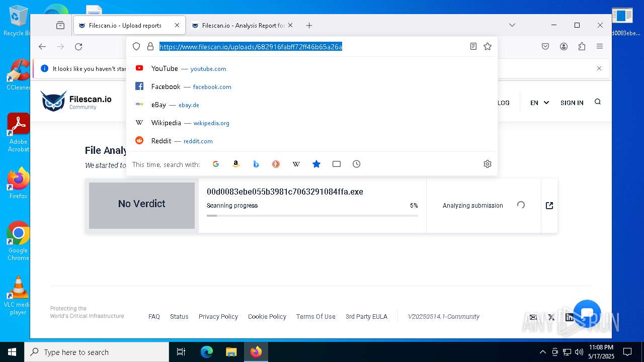Bookmark this page with the star icon
The height and width of the screenshot is (362, 644).
[x=488, y=46]
